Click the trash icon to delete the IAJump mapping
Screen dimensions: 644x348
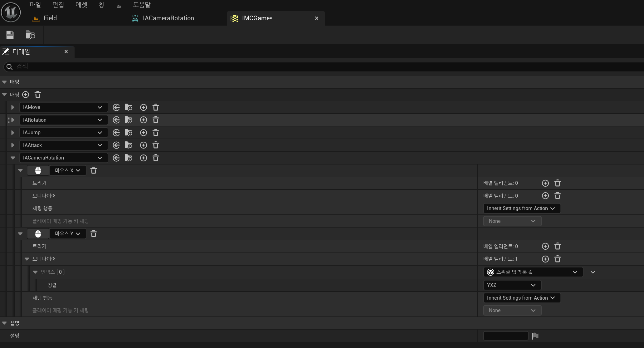pos(156,133)
